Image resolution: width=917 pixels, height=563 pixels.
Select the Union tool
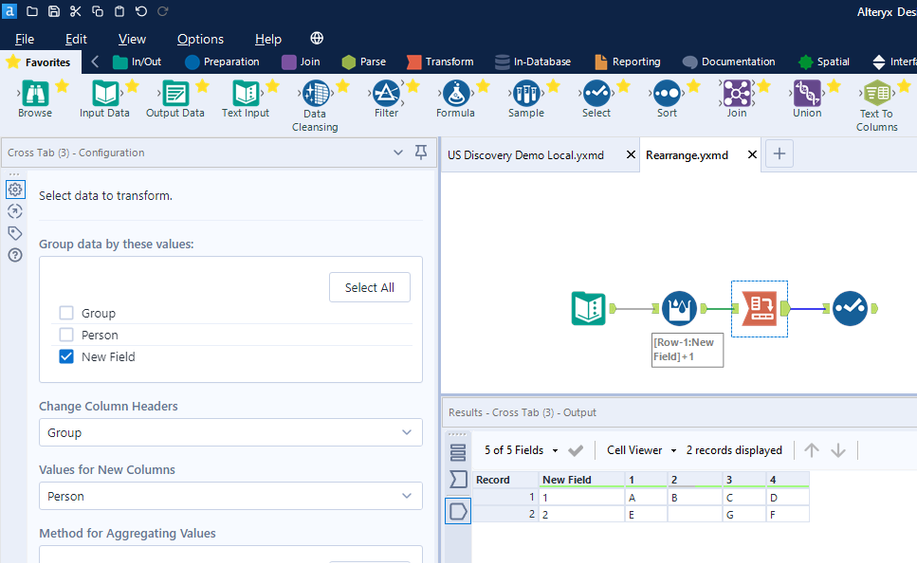coord(807,99)
